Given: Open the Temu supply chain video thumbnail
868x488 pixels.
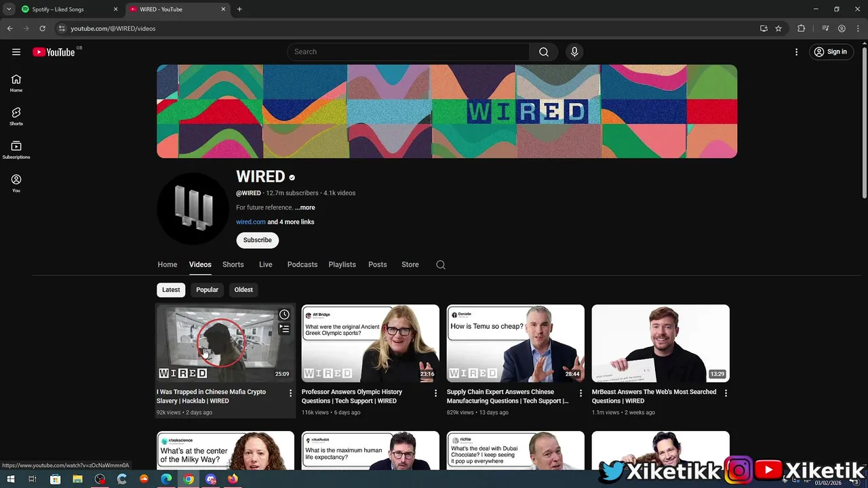Looking at the screenshot, I should (515, 344).
